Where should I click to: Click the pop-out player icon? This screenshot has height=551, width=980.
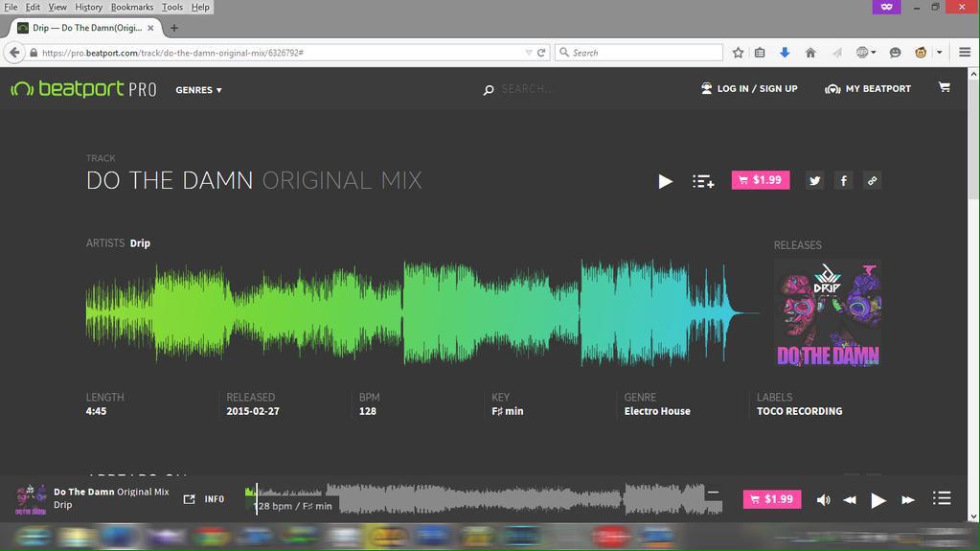point(190,499)
